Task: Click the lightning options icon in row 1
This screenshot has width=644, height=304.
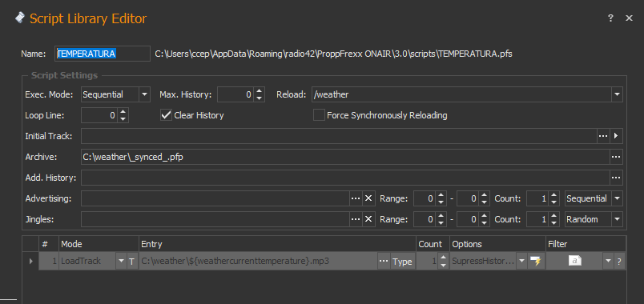Action: tap(535, 262)
